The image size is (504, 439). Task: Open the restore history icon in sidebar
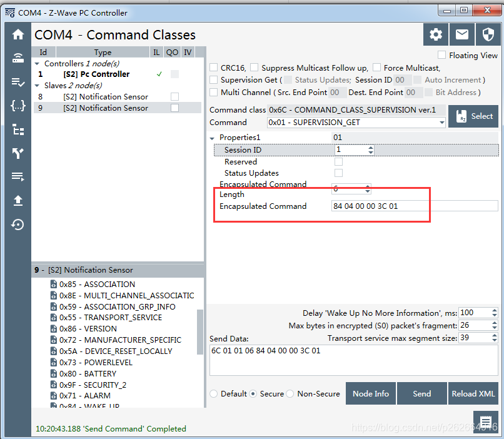[18, 225]
